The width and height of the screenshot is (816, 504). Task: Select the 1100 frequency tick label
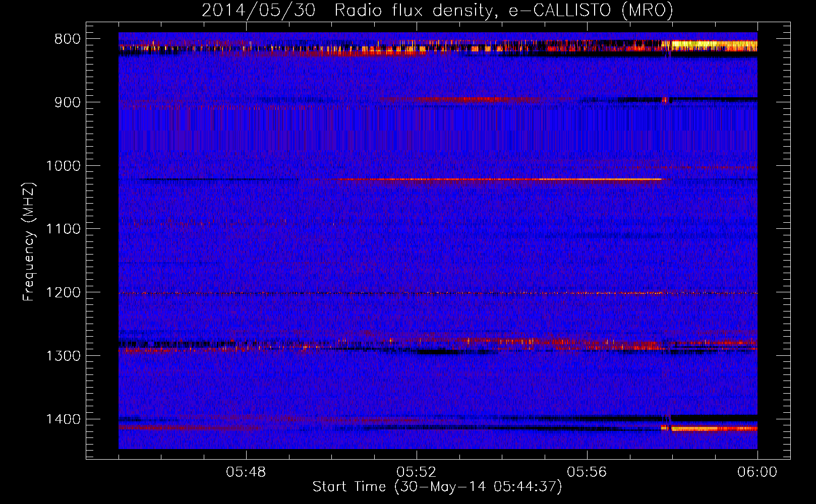(64, 229)
